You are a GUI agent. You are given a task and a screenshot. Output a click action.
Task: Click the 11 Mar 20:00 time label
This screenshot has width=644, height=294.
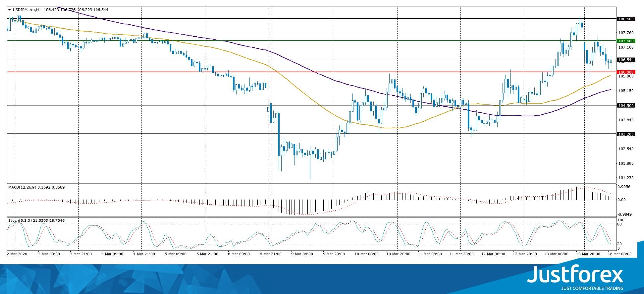point(462,254)
